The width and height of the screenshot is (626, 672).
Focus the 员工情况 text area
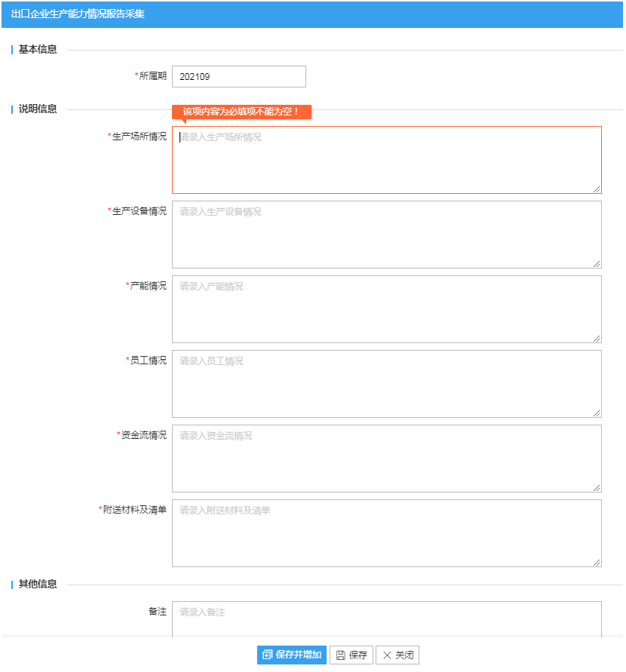tap(387, 384)
